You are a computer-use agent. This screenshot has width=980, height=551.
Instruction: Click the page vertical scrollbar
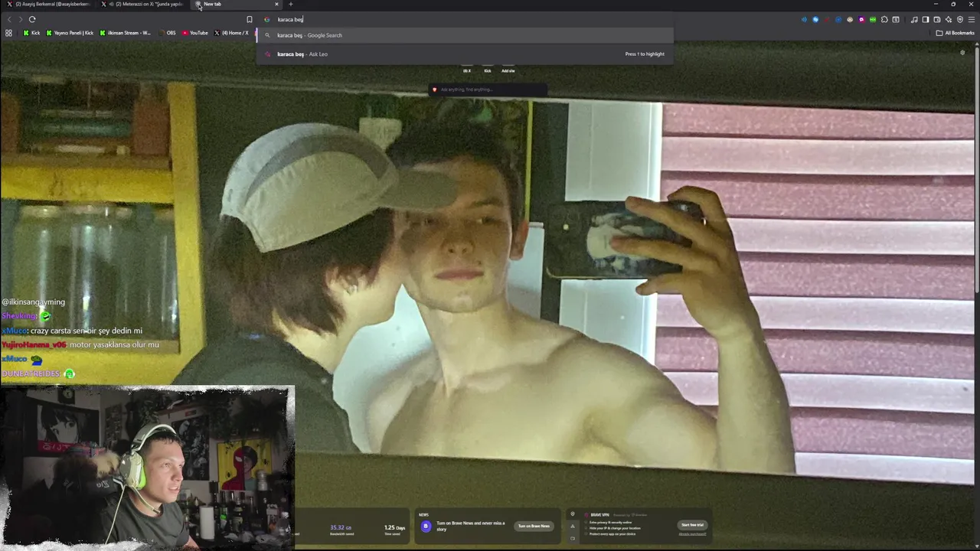point(977,168)
